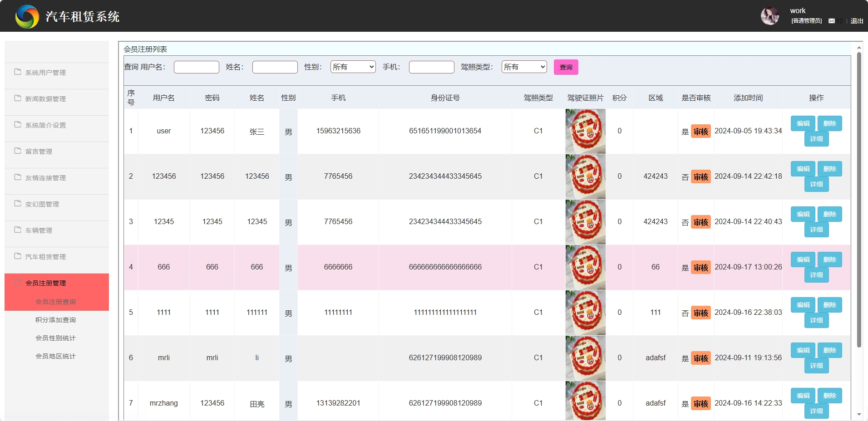Image resolution: width=868 pixels, height=421 pixels.
Task: Open the 性别 filter dropdown
Action: (353, 67)
